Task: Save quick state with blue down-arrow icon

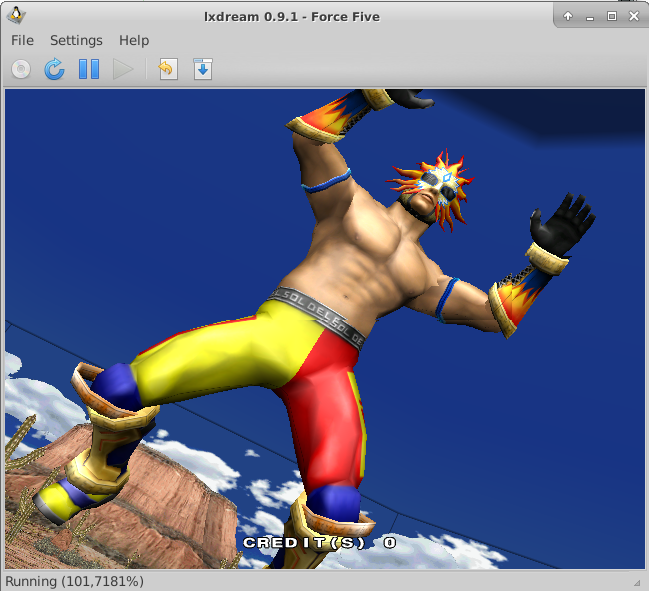Action: tap(203, 69)
